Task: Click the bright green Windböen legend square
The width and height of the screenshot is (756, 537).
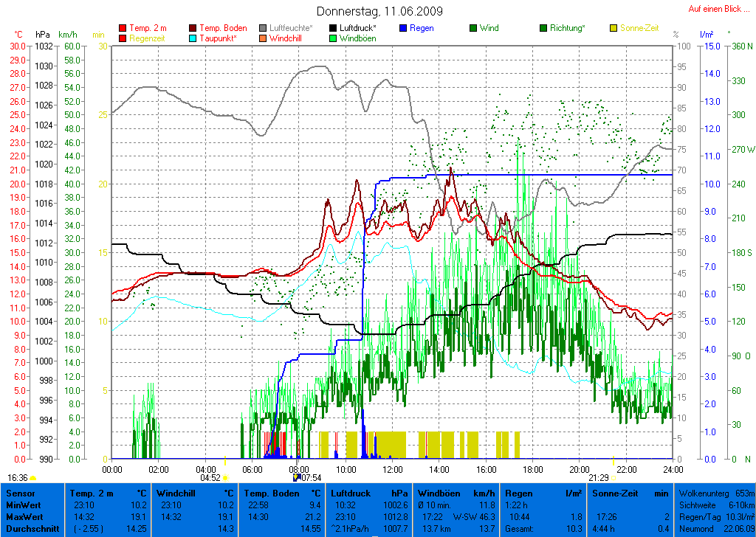Action: [334, 38]
